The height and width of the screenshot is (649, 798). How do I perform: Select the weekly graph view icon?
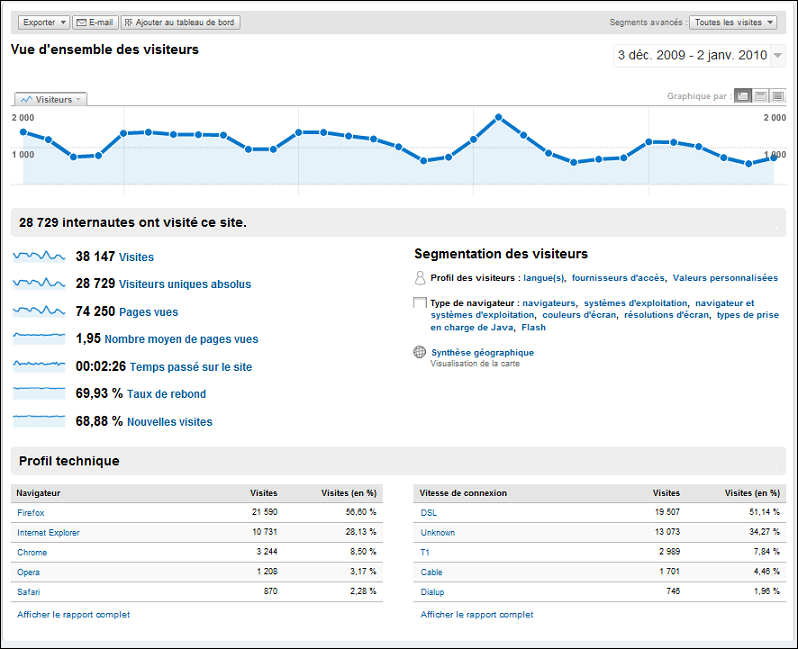[760, 96]
